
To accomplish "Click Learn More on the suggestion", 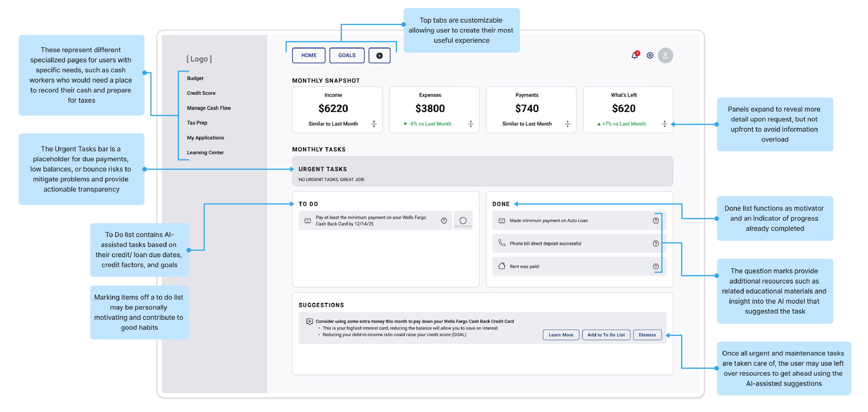I will [x=561, y=335].
